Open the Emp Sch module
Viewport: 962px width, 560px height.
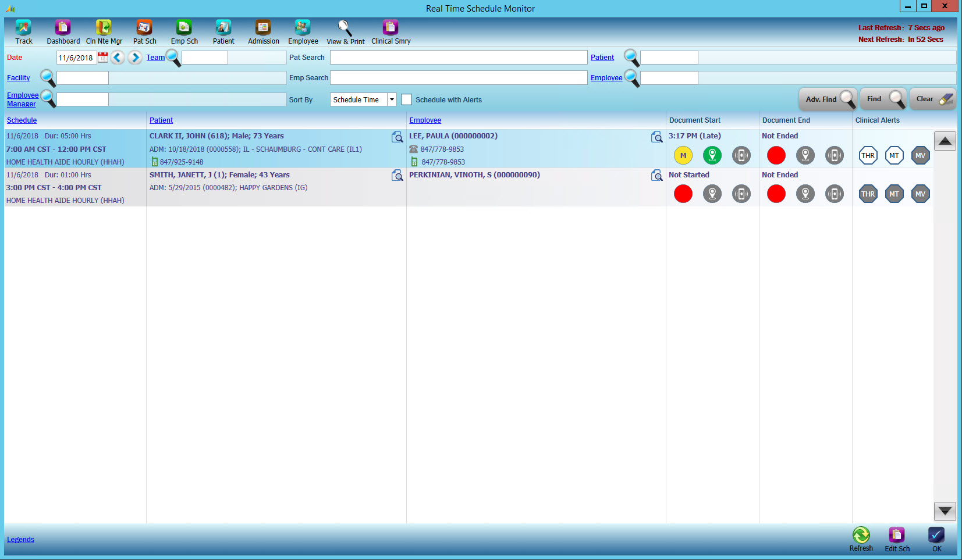pos(184,31)
